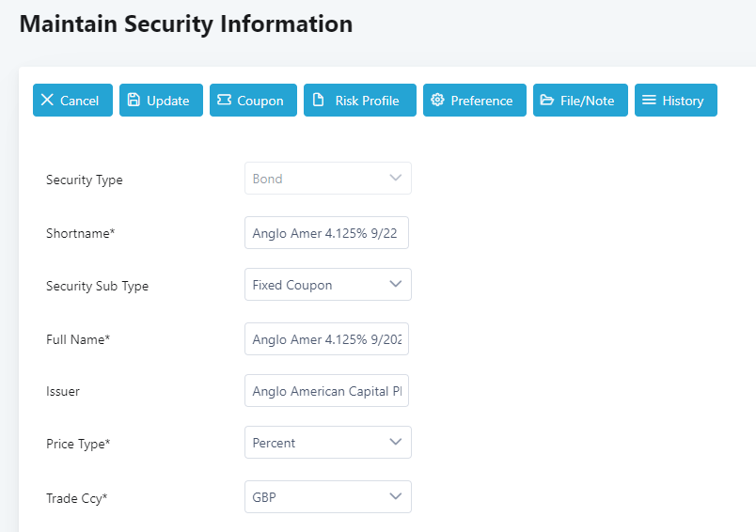Click the File/Note button label
The width and height of the screenshot is (756, 532).
(x=588, y=101)
